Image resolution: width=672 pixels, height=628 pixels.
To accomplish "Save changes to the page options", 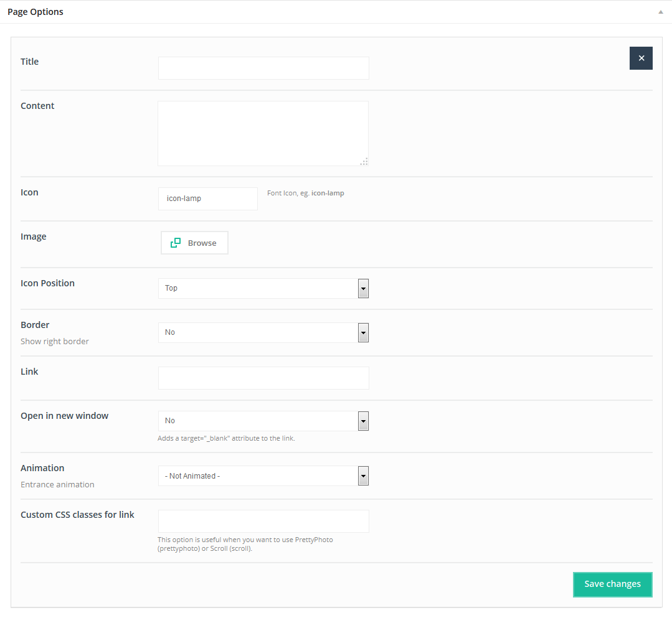I will 612,584.
